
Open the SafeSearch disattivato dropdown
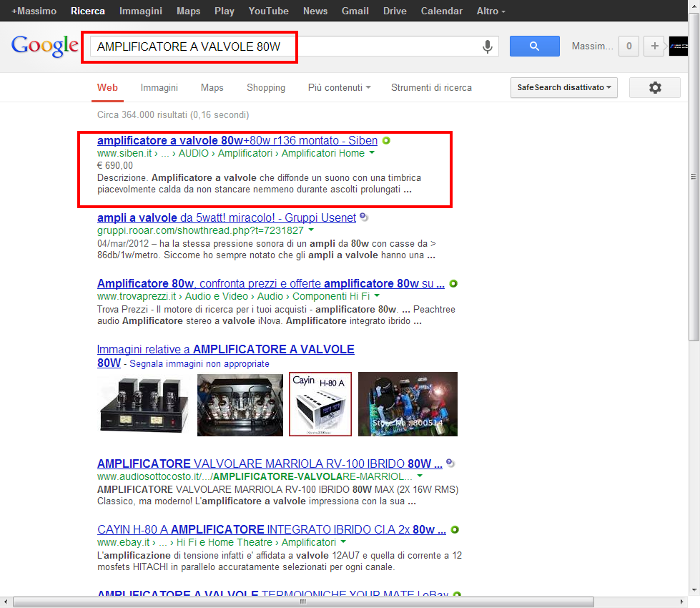[x=564, y=87]
